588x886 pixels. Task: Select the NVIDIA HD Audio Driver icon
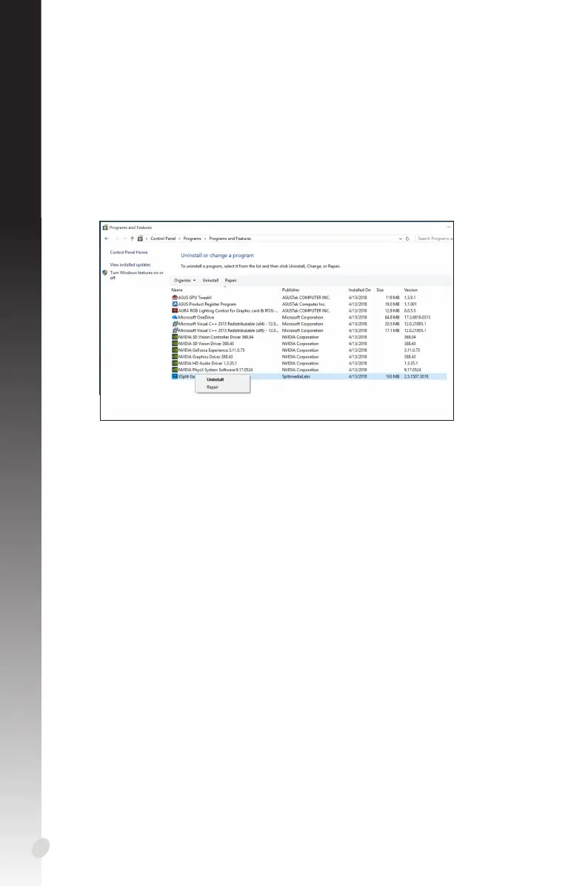click(x=175, y=363)
